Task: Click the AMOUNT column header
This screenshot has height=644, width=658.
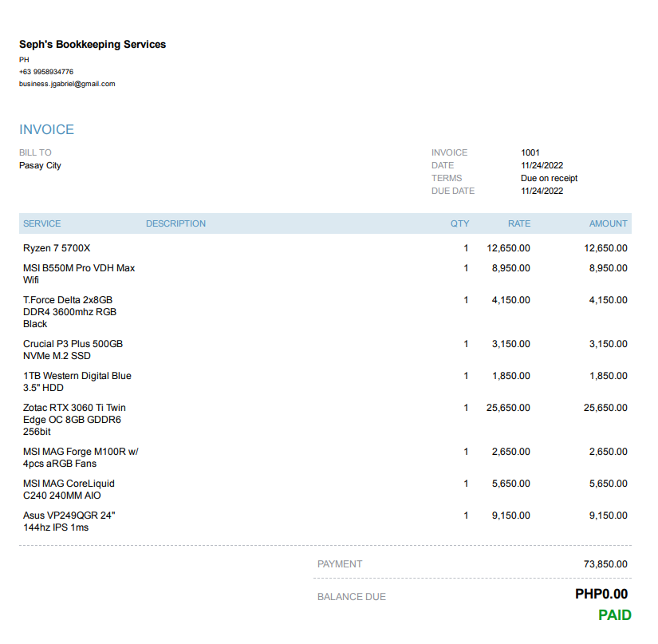Action: tap(608, 223)
